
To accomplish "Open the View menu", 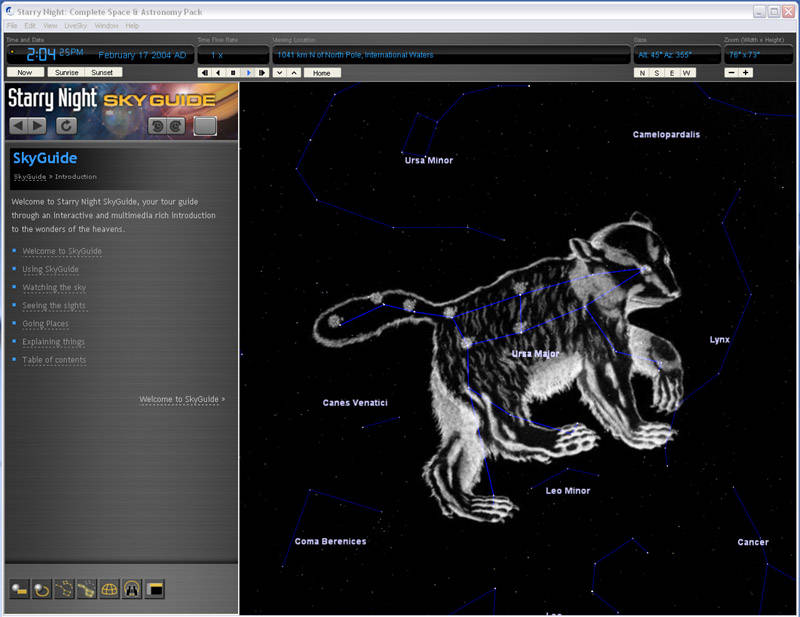I will [50, 26].
